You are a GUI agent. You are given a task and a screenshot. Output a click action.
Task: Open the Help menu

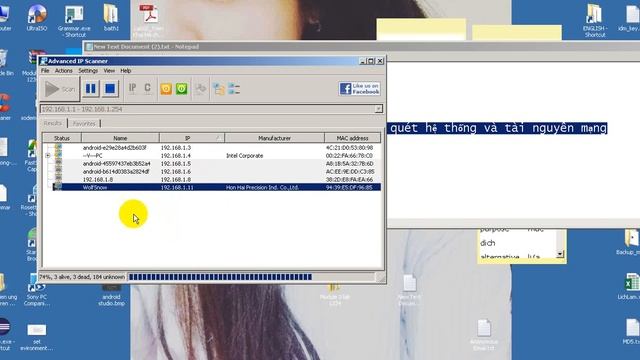[x=126, y=71]
